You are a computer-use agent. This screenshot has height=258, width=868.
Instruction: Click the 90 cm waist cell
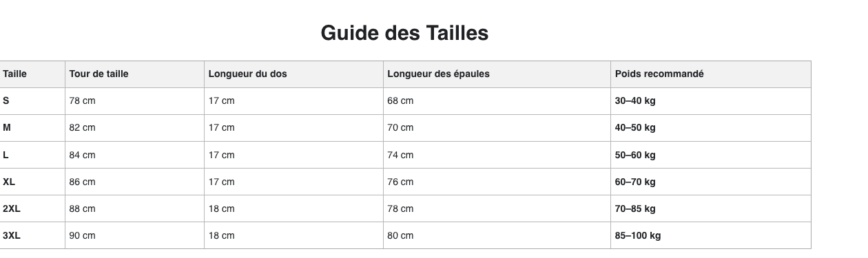click(135, 235)
